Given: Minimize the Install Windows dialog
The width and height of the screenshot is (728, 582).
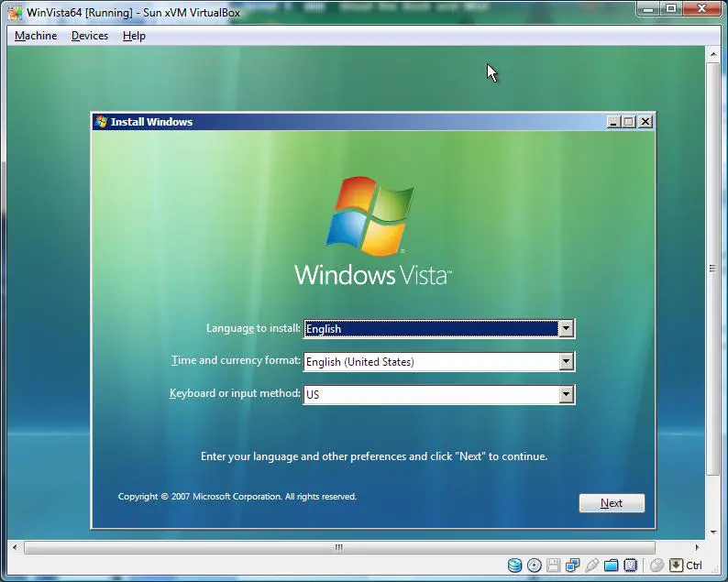Looking at the screenshot, I should click(613, 122).
